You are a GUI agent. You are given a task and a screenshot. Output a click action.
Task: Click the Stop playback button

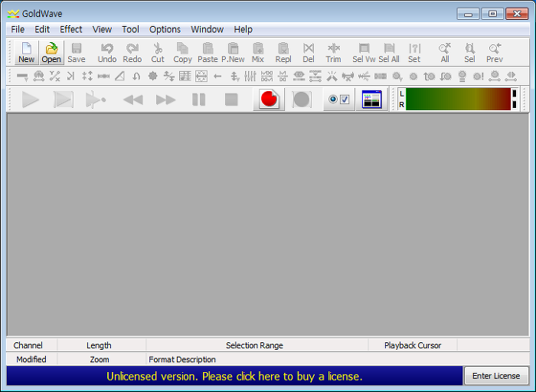tap(231, 100)
